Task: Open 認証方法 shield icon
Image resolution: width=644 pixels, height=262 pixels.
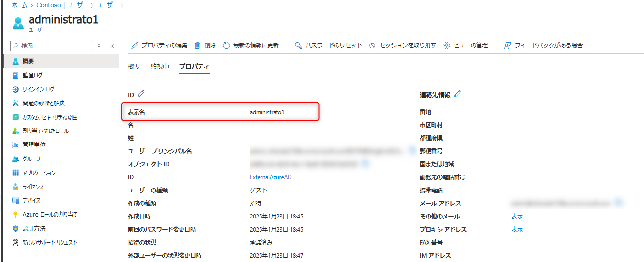Action: (15, 229)
